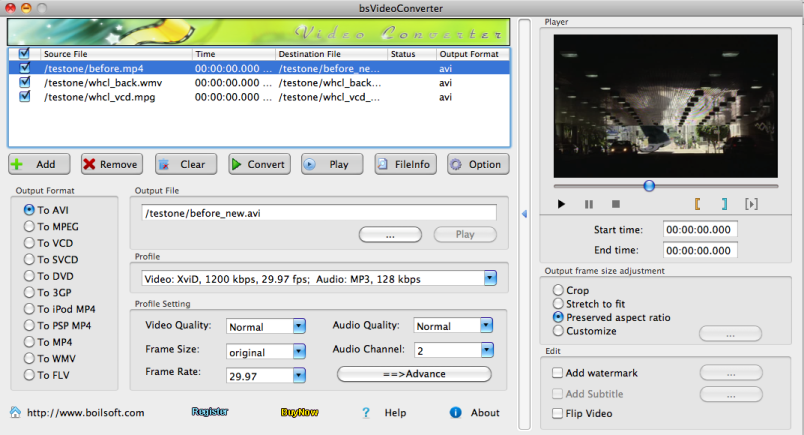This screenshot has width=804, height=435.
Task: Click the player seek slider handle
Action: 649,185
